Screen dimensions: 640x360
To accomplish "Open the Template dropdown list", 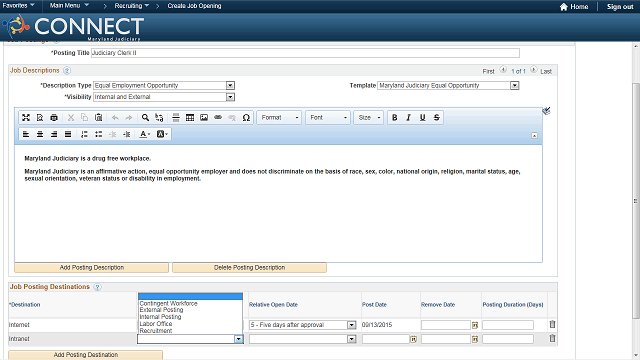I will point(515,85).
